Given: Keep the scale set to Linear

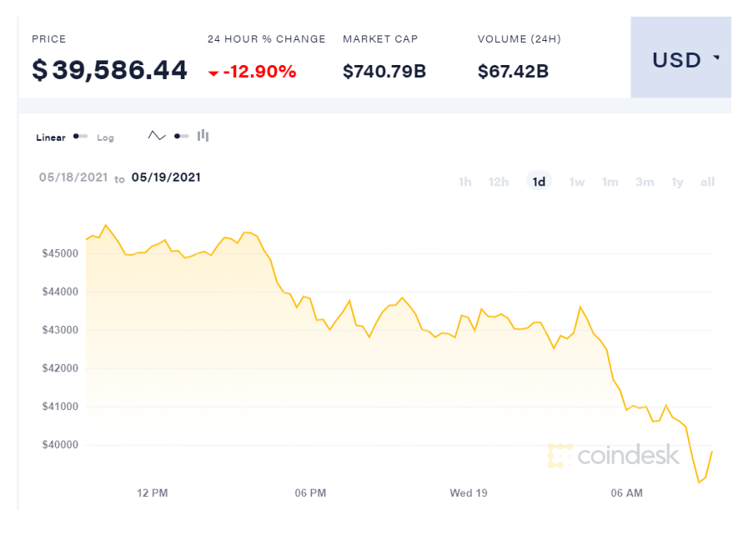Looking at the screenshot, I should pos(50,137).
